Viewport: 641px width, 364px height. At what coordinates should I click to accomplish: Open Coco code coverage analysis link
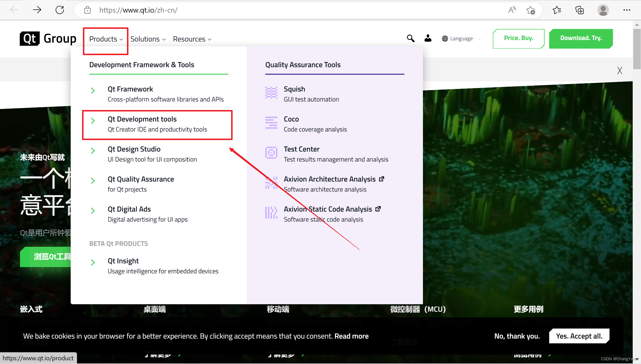pos(315,124)
